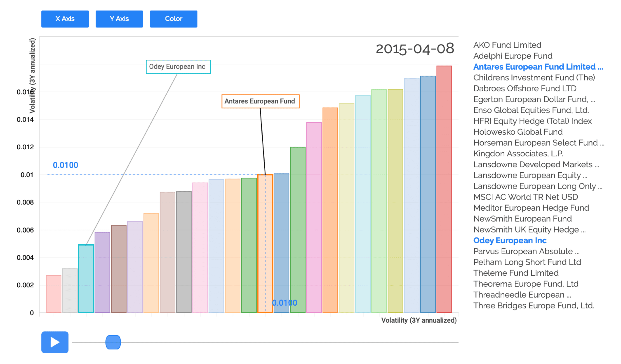Click the tallest red bar on right
The image size is (621, 364).
pos(444,189)
